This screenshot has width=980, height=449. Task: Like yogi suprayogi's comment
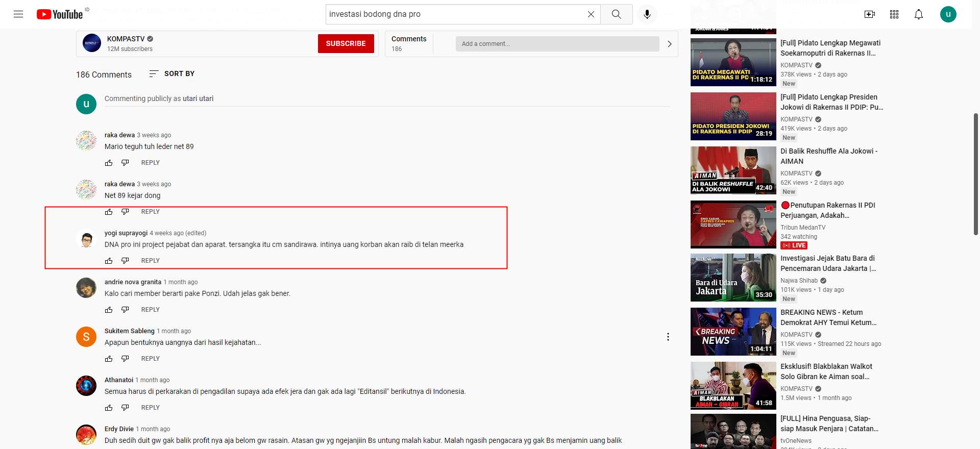[109, 261]
